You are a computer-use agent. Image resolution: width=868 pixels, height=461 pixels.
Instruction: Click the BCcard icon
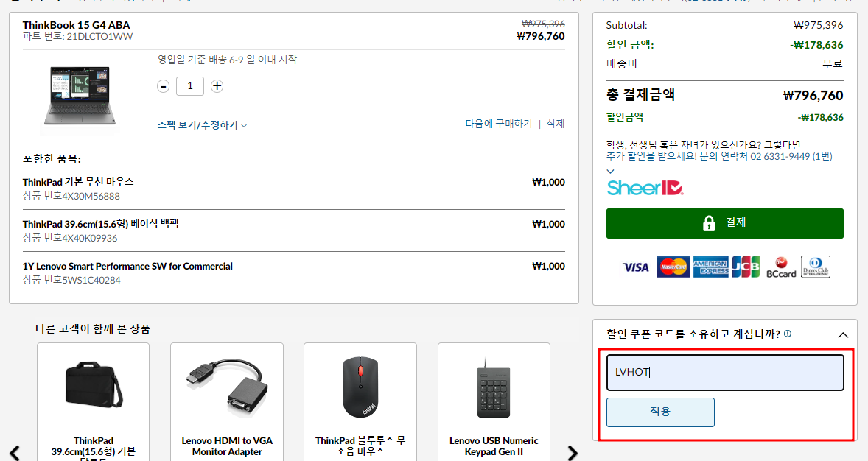pyautogui.click(x=781, y=267)
